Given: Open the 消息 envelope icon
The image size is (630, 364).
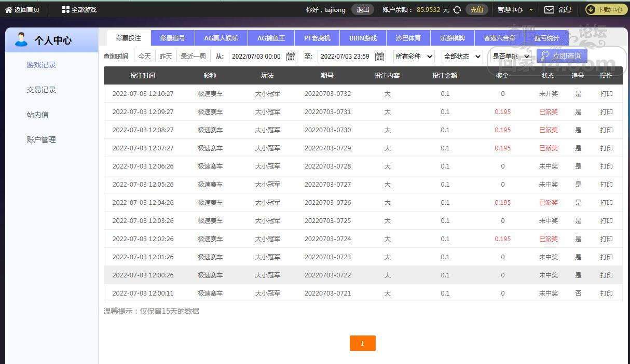Looking at the screenshot, I should tap(549, 10).
